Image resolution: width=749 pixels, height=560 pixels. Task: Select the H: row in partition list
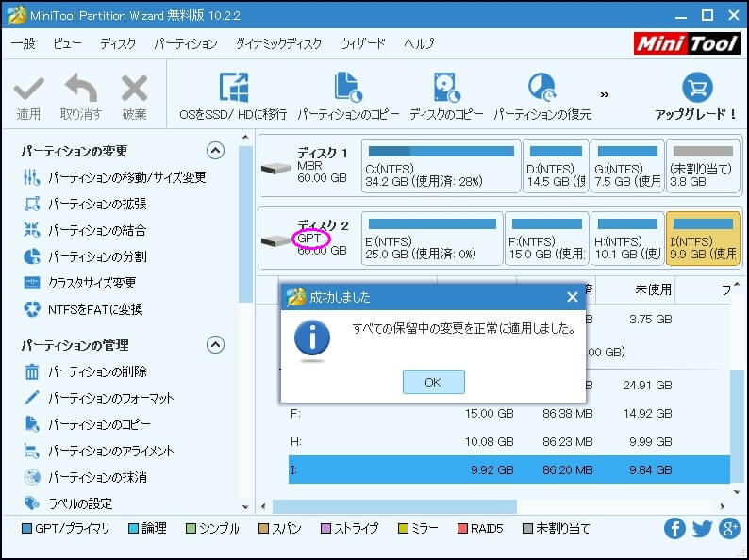click(509, 441)
